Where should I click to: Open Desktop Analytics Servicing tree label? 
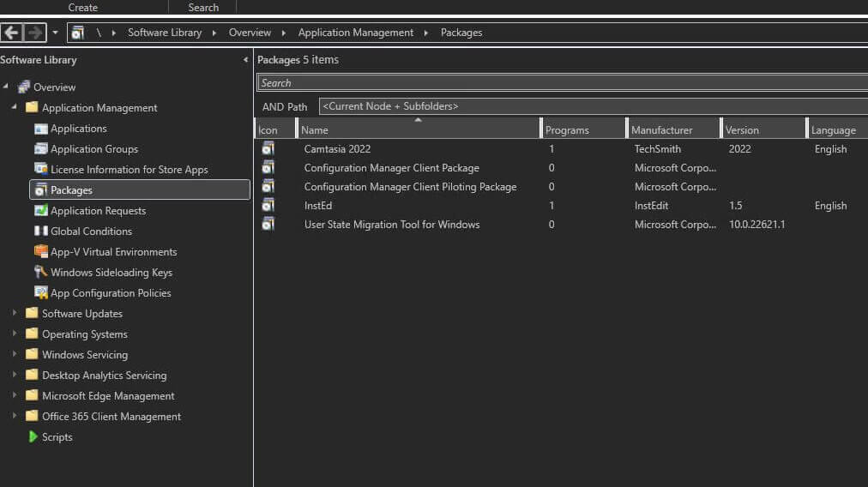(x=104, y=376)
